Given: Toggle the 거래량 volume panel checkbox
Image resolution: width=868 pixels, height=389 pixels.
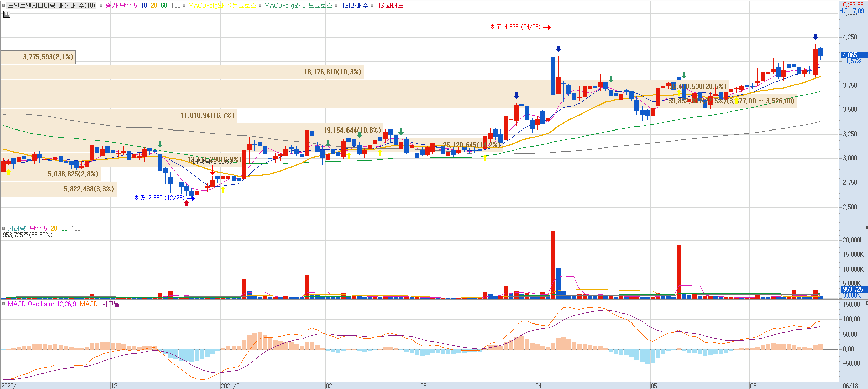Looking at the screenshot, I should click(4, 229).
